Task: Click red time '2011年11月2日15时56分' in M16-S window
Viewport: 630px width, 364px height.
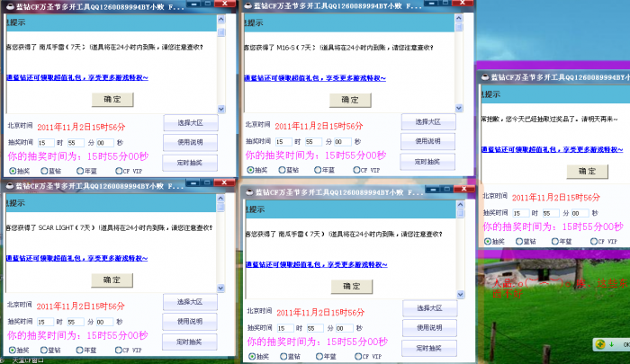Action: (319, 126)
